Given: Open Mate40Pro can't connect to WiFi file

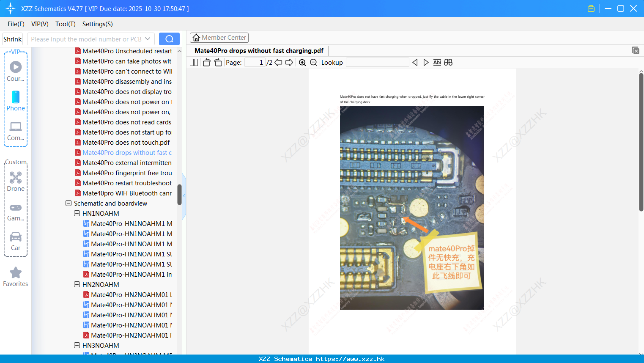Looking at the screenshot, I should tap(123, 71).
